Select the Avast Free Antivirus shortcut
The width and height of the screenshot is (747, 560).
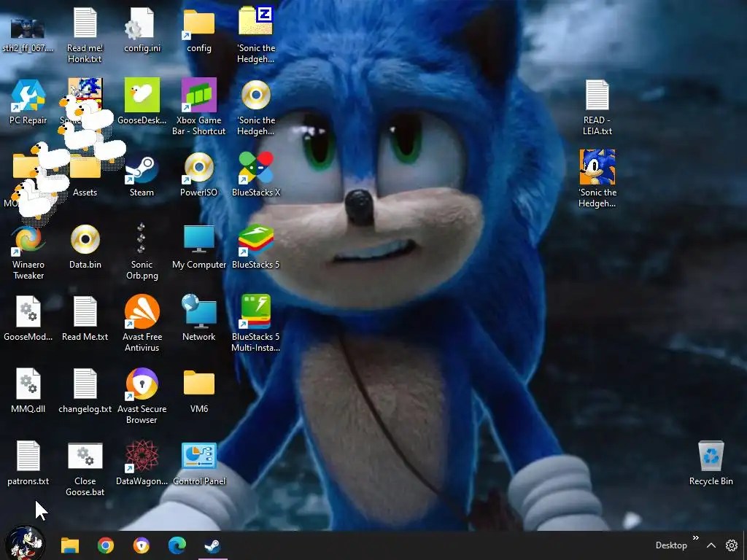tap(142, 311)
